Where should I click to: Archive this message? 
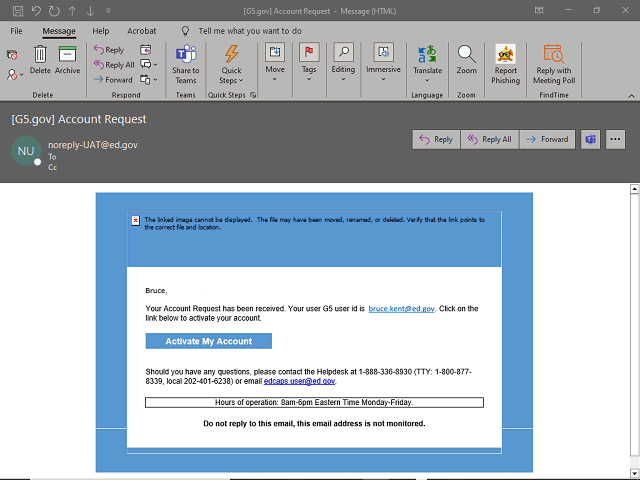click(x=68, y=60)
